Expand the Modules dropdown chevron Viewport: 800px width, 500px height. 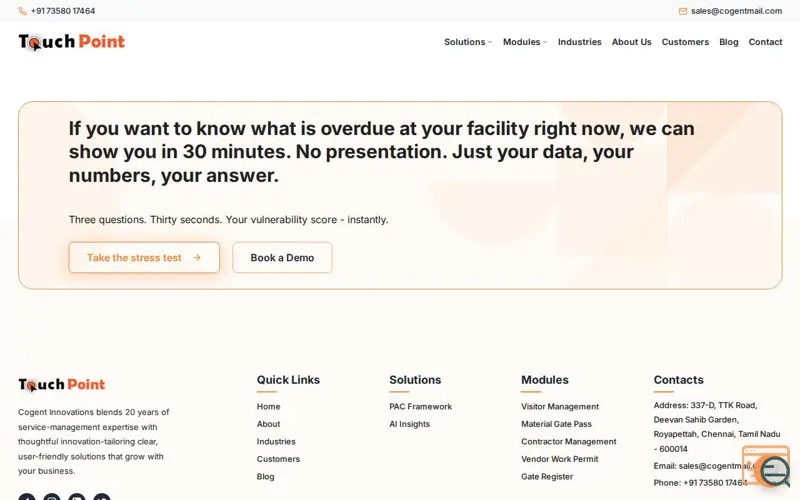(545, 42)
